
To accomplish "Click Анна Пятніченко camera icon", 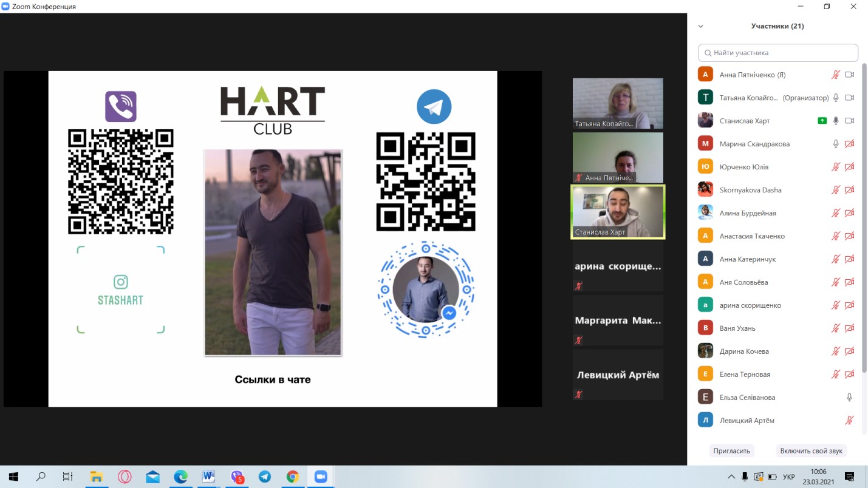I will 849,75.
